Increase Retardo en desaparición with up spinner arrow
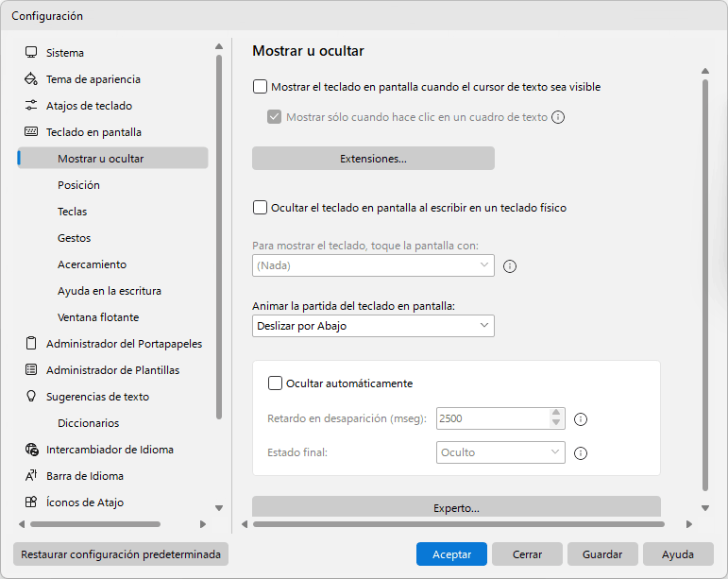This screenshot has width=728, height=579. pos(556,413)
